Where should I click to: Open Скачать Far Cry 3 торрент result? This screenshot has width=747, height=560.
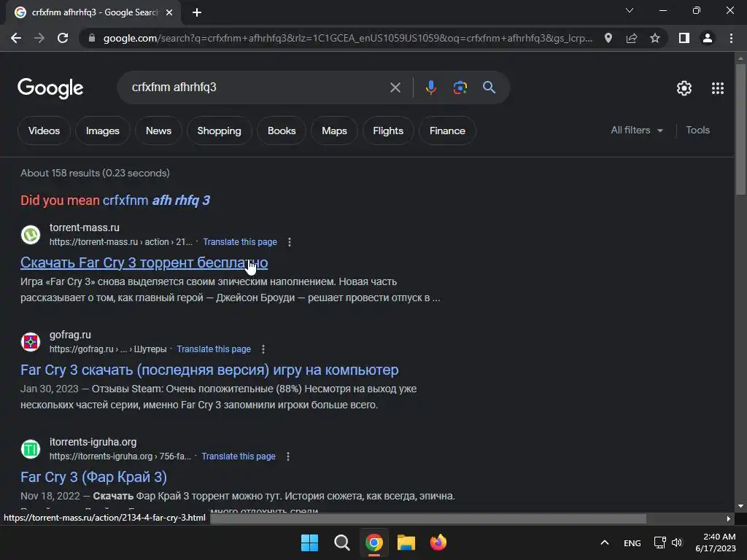144,262
